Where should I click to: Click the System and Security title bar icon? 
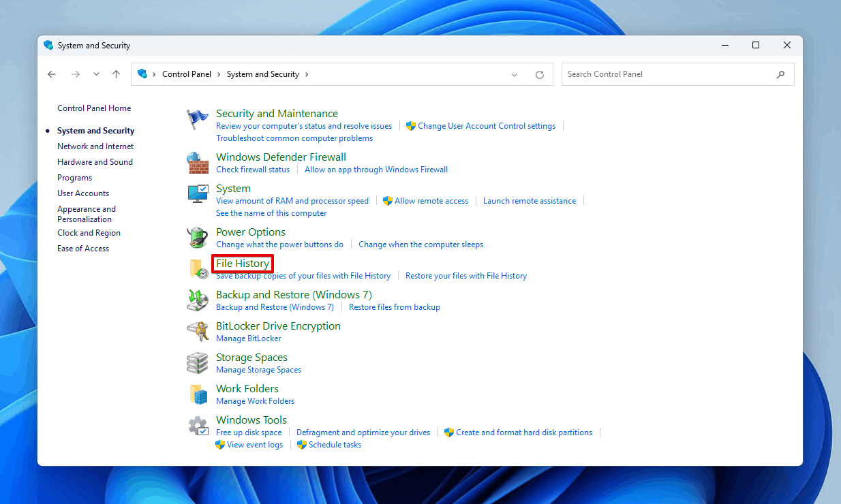pos(48,45)
